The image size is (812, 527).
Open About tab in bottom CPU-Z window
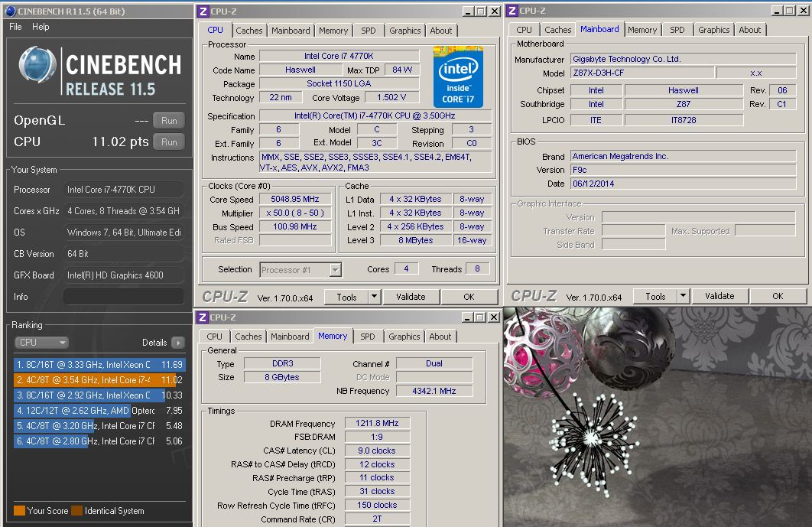tap(440, 337)
